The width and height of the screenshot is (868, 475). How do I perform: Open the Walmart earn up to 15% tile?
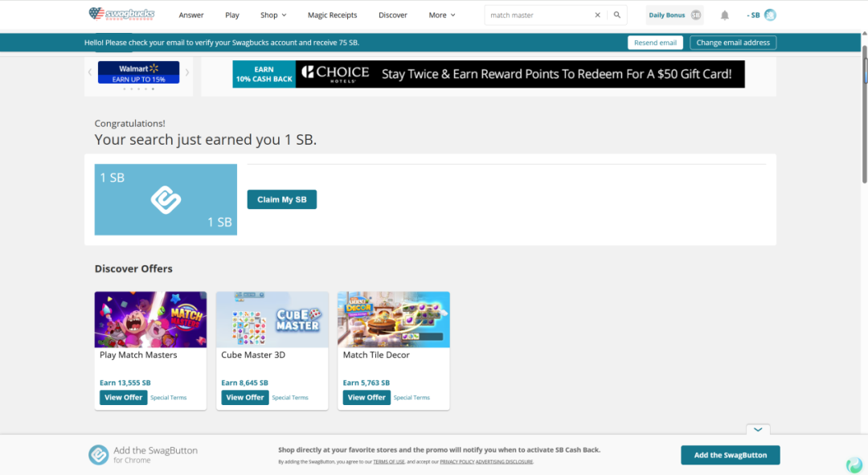[x=138, y=72]
